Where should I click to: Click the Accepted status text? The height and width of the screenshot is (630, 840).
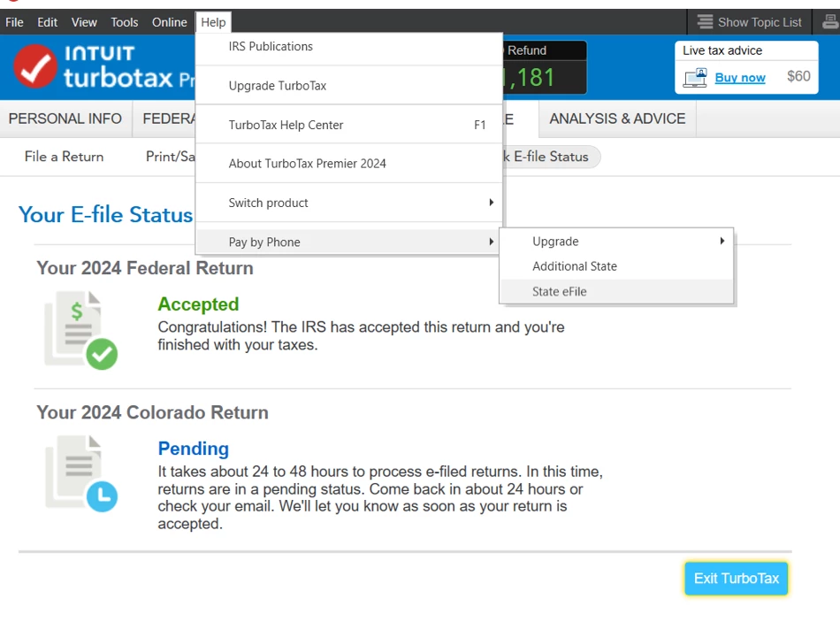point(198,304)
